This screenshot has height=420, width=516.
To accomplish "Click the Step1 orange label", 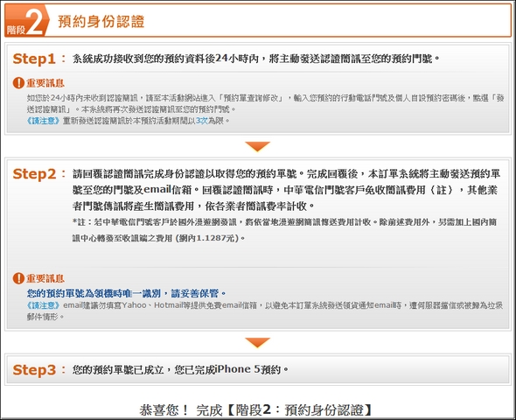I will tap(34, 59).
